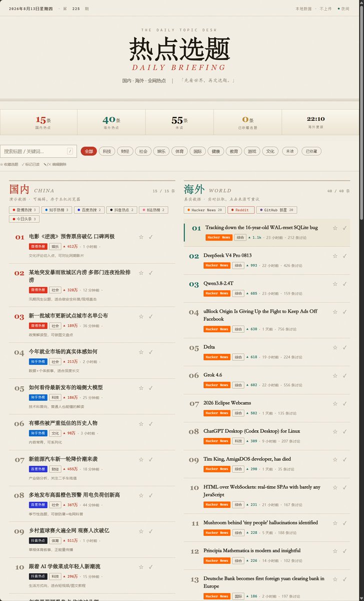The height and width of the screenshot is (601, 364).
Task: Toggle 微博热搜 source filter
Action: click(26, 210)
